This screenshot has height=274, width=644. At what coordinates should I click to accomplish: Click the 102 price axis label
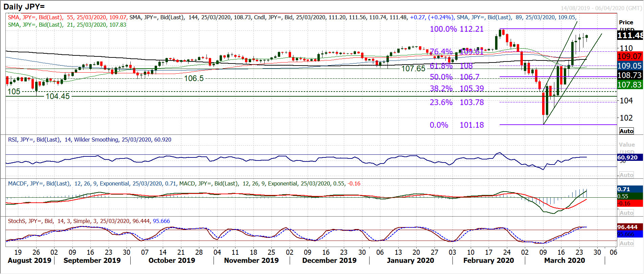click(626, 118)
